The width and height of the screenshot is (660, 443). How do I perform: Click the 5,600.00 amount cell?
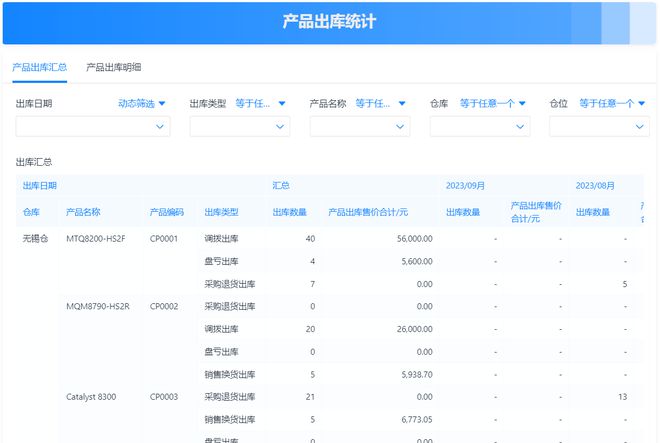[x=417, y=262]
